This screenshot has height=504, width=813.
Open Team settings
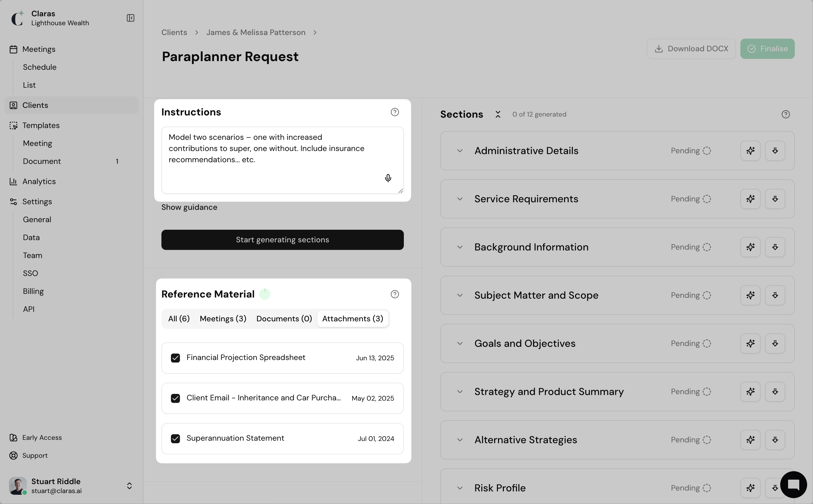33,255
